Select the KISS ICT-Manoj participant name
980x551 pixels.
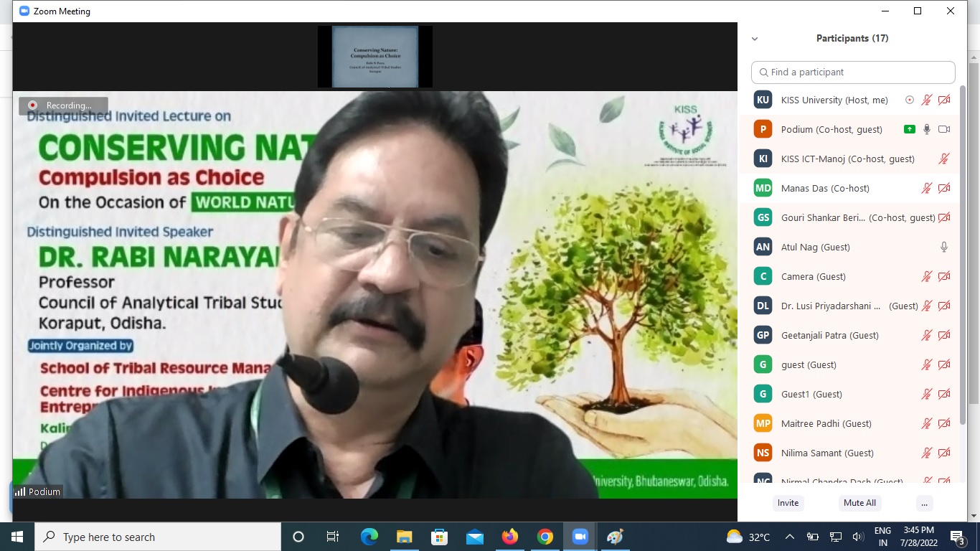[x=848, y=159]
